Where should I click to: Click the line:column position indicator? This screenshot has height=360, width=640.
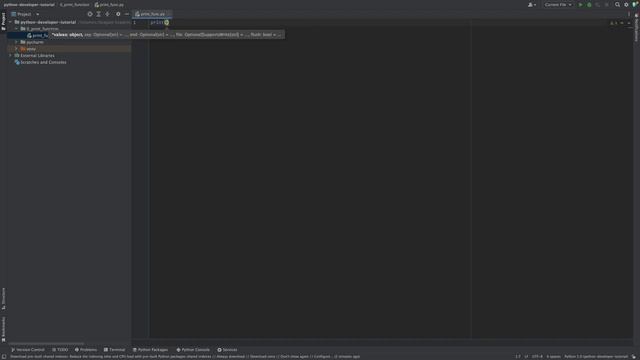coord(518,357)
